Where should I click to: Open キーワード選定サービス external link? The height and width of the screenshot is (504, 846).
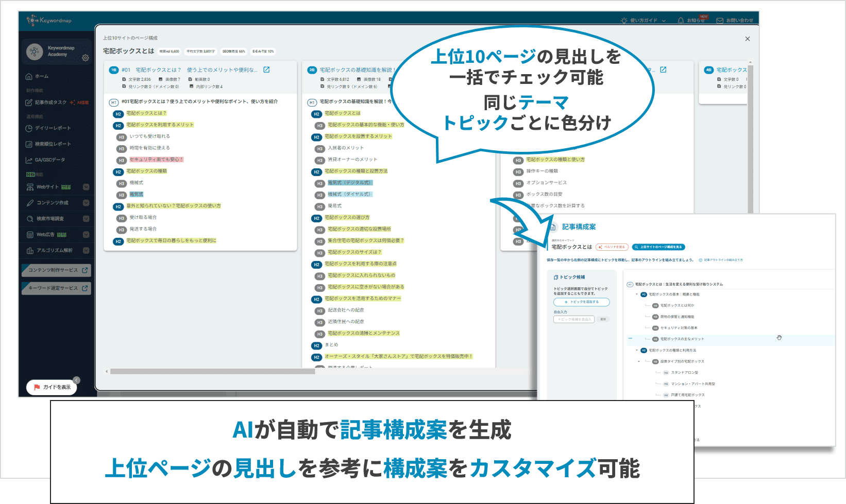tap(57, 288)
